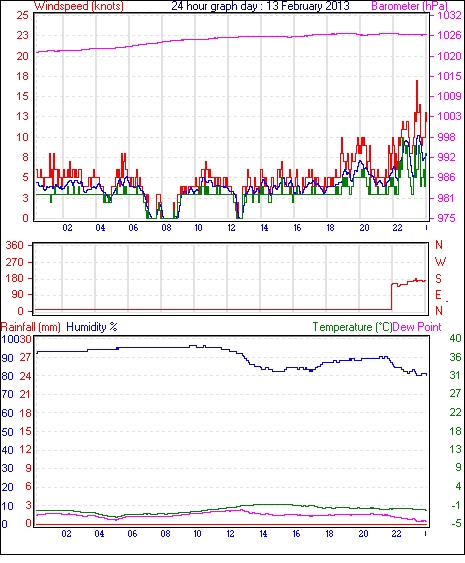This screenshot has width=465, height=563.
Task: Click the W compass label on direction chart
Action: (440, 262)
